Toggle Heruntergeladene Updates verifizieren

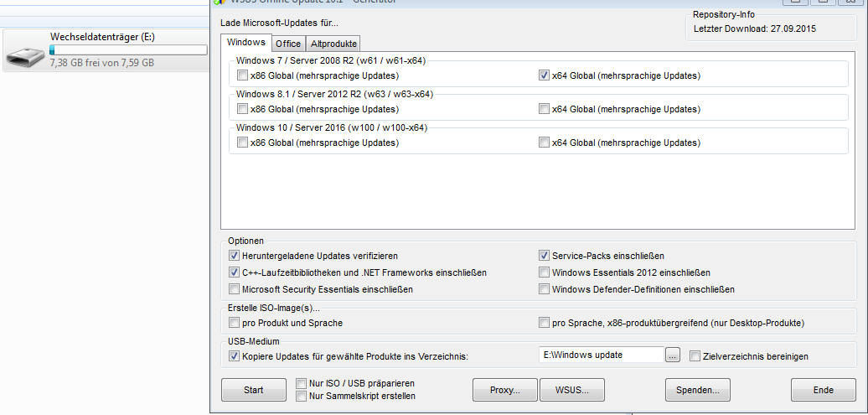(x=234, y=256)
